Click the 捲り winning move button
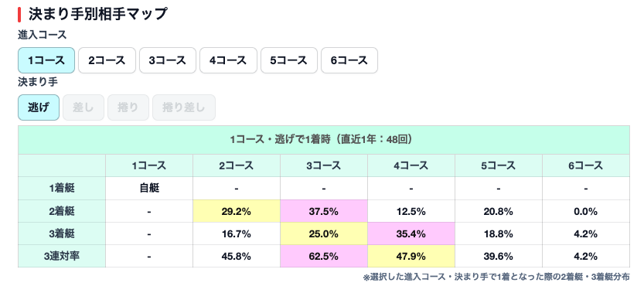644x293 pixels. tap(128, 107)
